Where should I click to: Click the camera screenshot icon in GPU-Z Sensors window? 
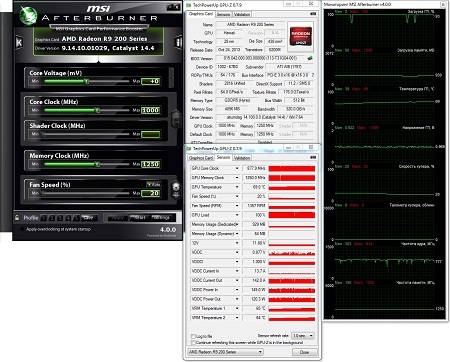(x=313, y=157)
